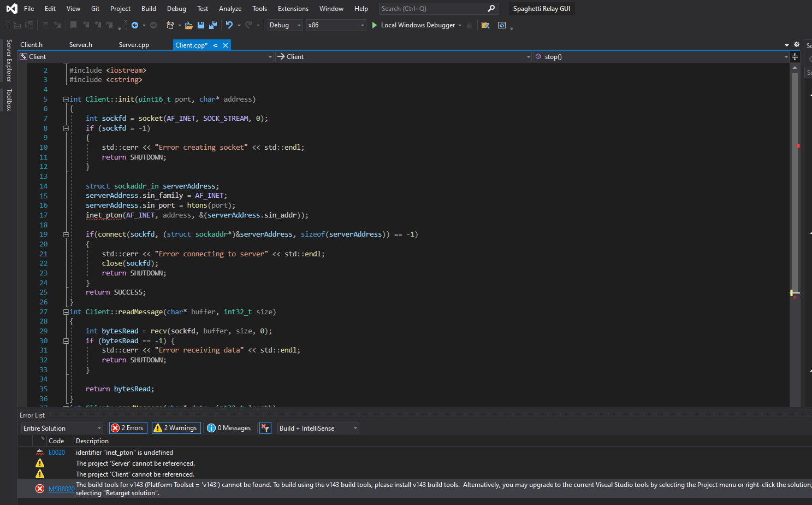Open the document list dropdown arrow
Viewport: 812px width, 505px height.
(787, 45)
